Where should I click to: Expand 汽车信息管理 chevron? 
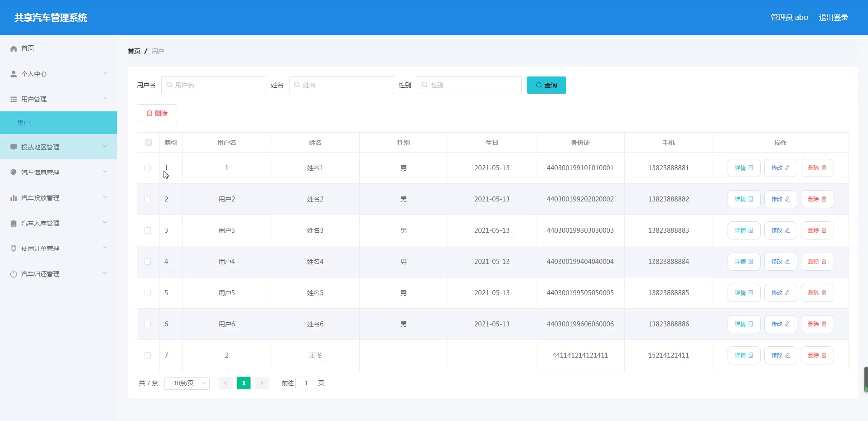pos(105,172)
